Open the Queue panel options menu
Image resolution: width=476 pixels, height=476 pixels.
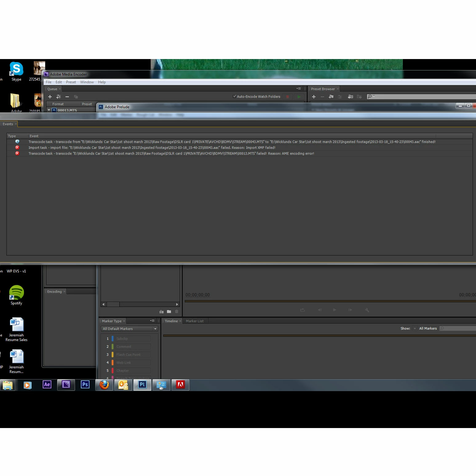pos(299,89)
